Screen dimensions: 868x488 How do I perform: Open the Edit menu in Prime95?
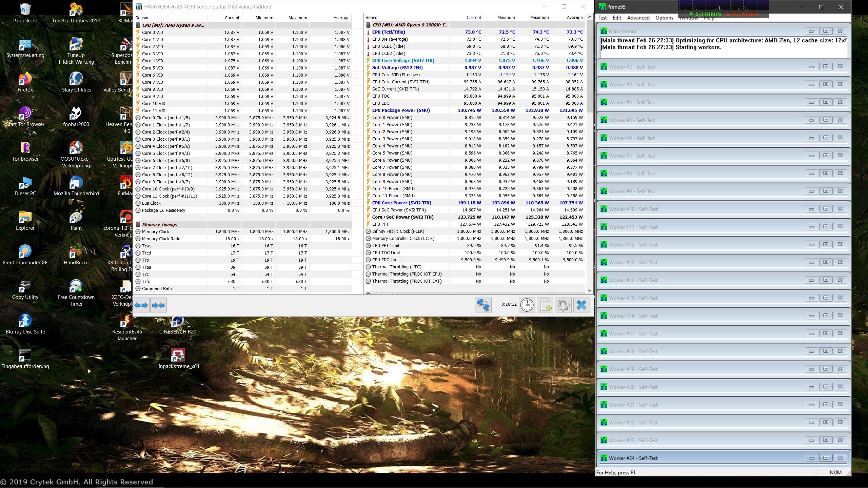click(x=617, y=18)
